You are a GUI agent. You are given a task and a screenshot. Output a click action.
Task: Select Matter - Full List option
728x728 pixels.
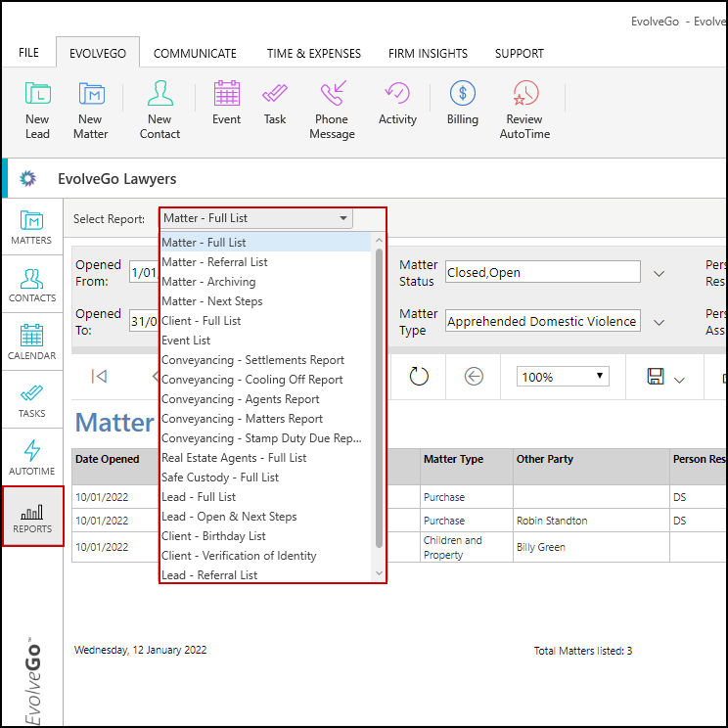click(265, 243)
